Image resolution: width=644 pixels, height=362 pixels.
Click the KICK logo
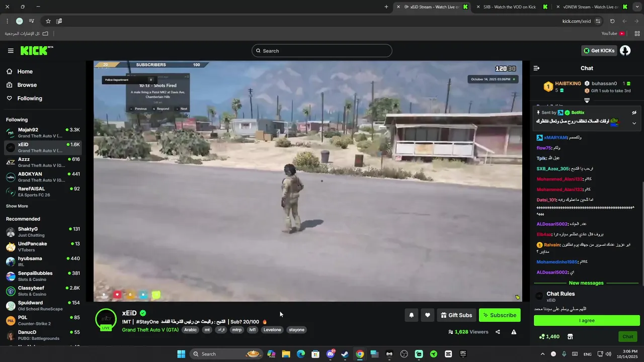coord(36,50)
